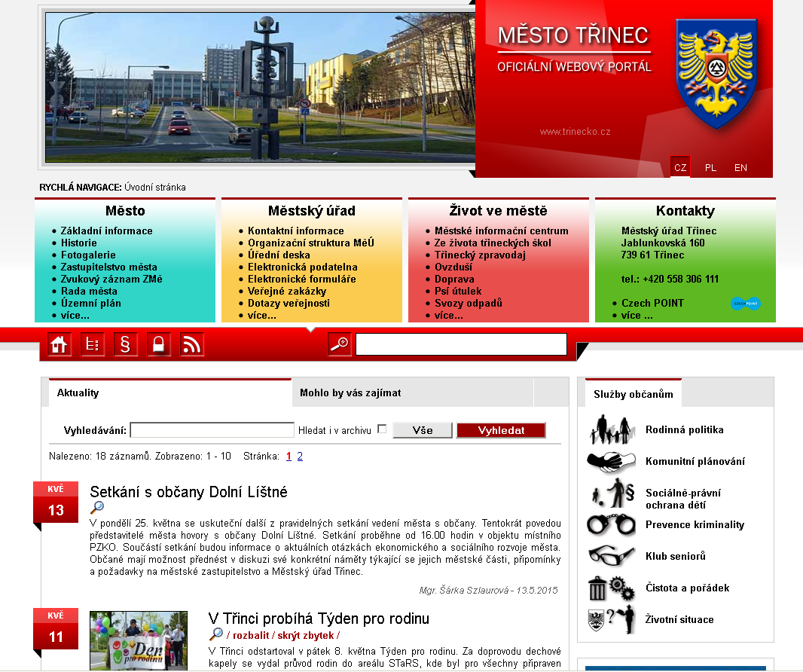This screenshot has height=672, width=803.
Task: Open Týden pro rodinu article thumbnail
Action: [x=139, y=640]
